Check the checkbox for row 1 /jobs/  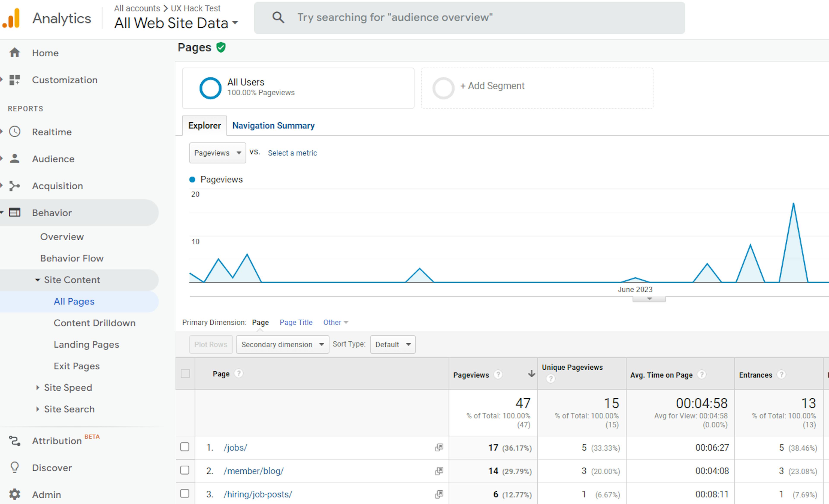point(185,447)
